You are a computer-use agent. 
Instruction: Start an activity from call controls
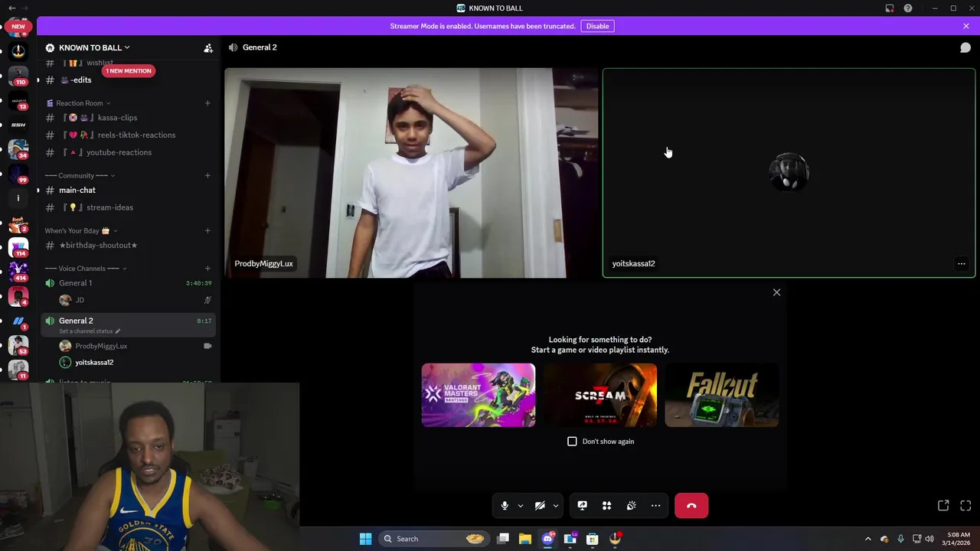pyautogui.click(x=607, y=506)
